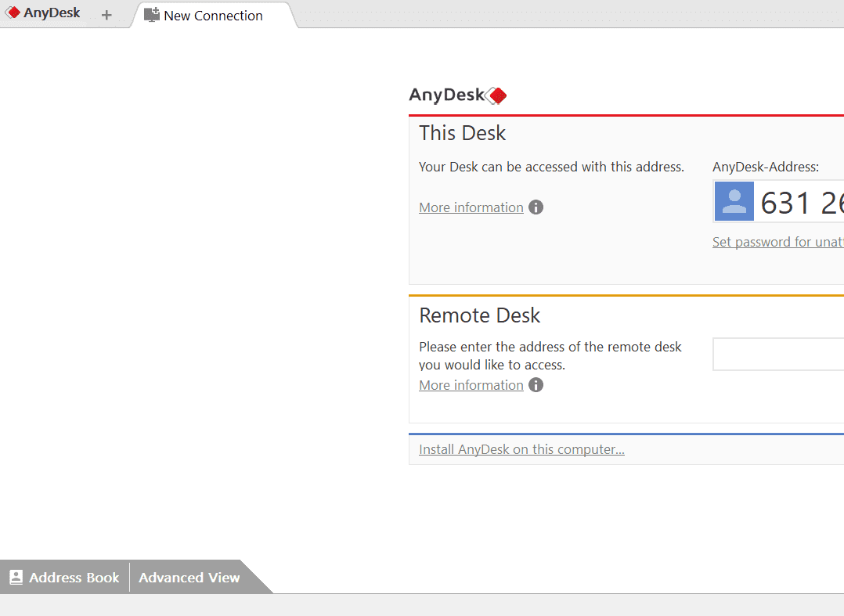Image resolution: width=844 pixels, height=616 pixels.
Task: Click 'Your Desk can be accessed' text
Action: [551, 167]
